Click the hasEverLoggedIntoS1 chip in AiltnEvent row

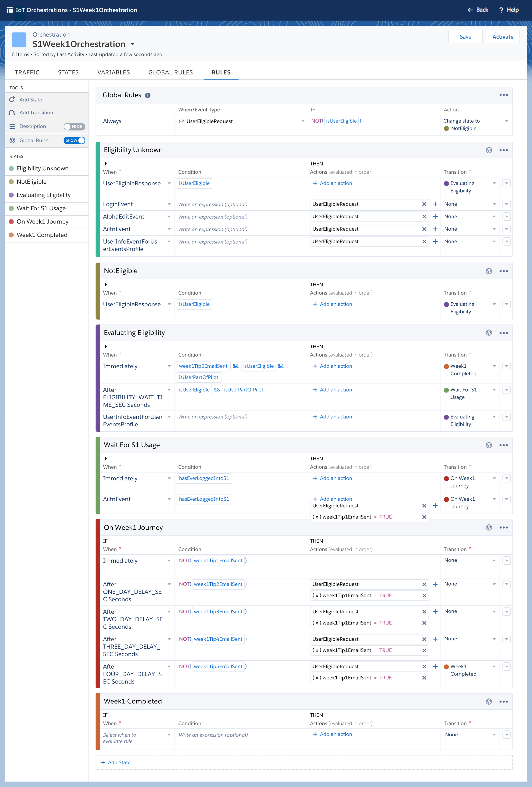click(x=204, y=499)
